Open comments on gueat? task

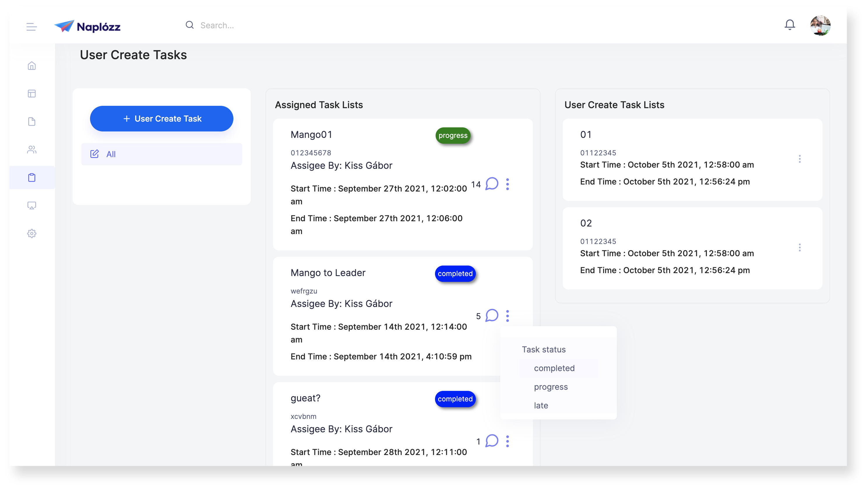pos(492,441)
